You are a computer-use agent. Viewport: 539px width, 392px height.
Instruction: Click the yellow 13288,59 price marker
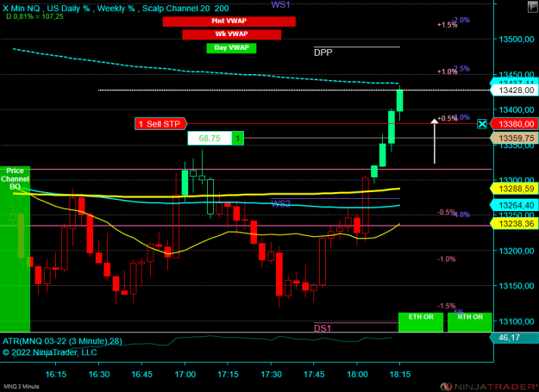click(515, 189)
